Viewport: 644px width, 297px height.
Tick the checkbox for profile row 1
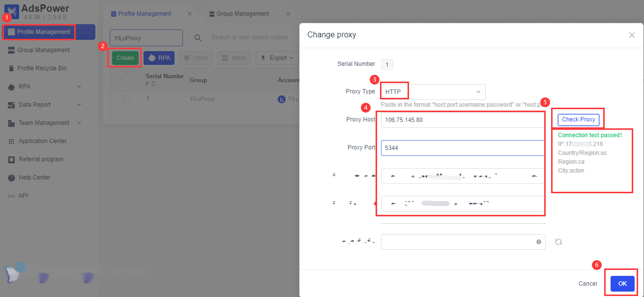(x=126, y=98)
